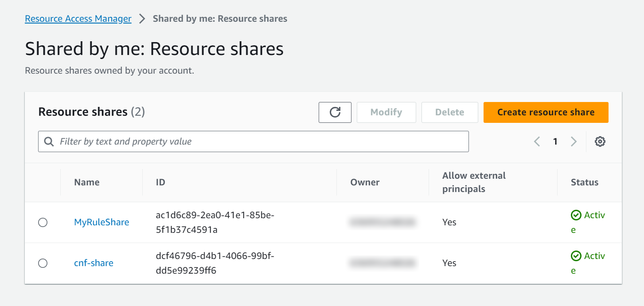This screenshot has height=306, width=644.
Task: Click the green Active status icon for cnf-share
Action: point(576,255)
